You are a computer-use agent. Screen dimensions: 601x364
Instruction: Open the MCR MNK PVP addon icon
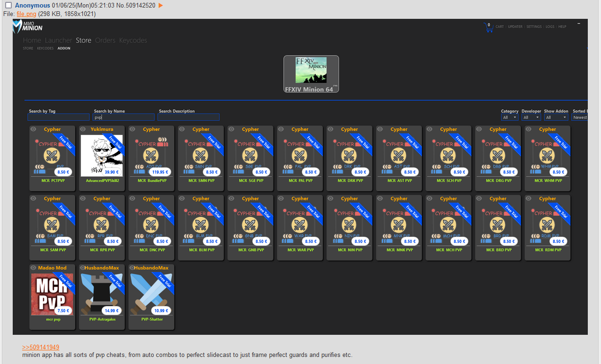tap(398, 225)
